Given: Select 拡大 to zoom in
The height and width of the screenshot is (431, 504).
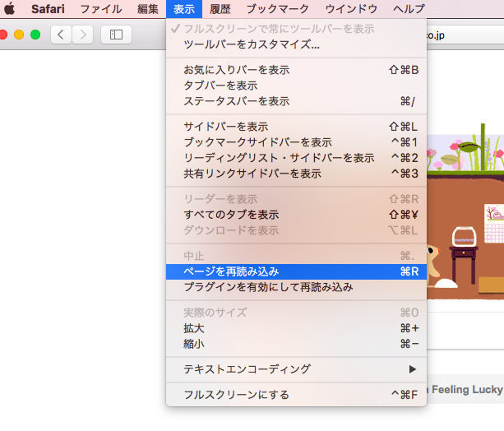Looking at the screenshot, I should pyautogui.click(x=296, y=328).
